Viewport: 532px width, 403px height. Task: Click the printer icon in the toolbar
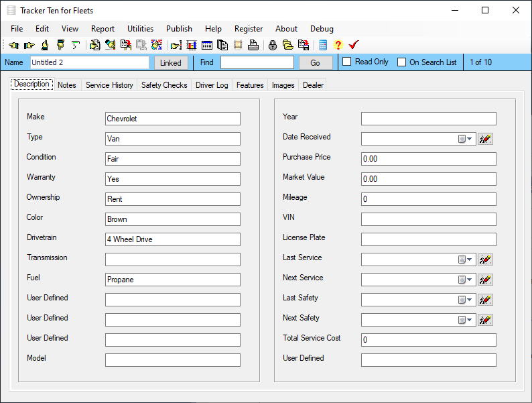tap(253, 45)
